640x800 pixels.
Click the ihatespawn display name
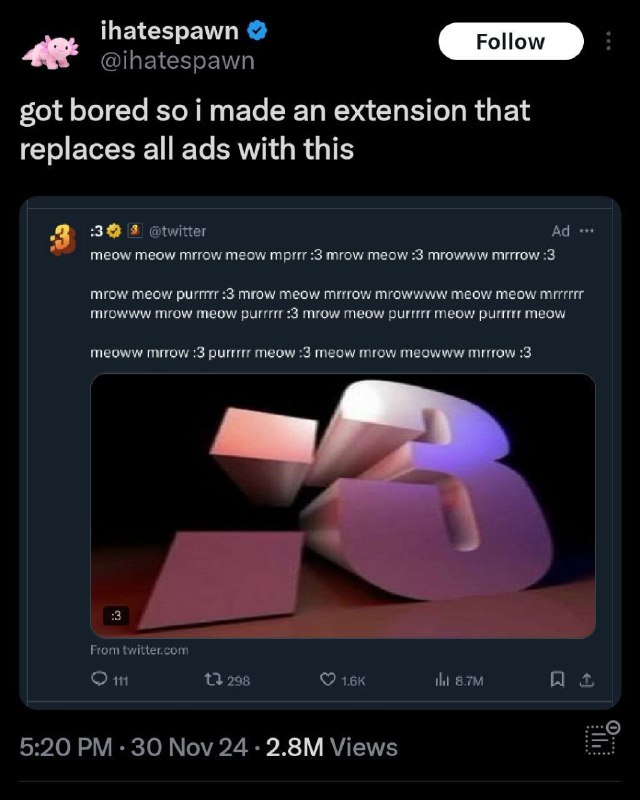(170, 31)
